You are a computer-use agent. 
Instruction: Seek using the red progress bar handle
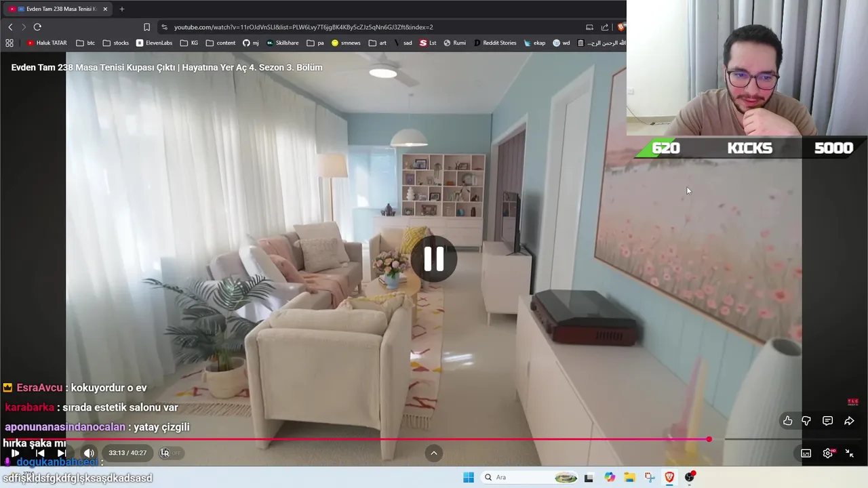[x=709, y=439]
